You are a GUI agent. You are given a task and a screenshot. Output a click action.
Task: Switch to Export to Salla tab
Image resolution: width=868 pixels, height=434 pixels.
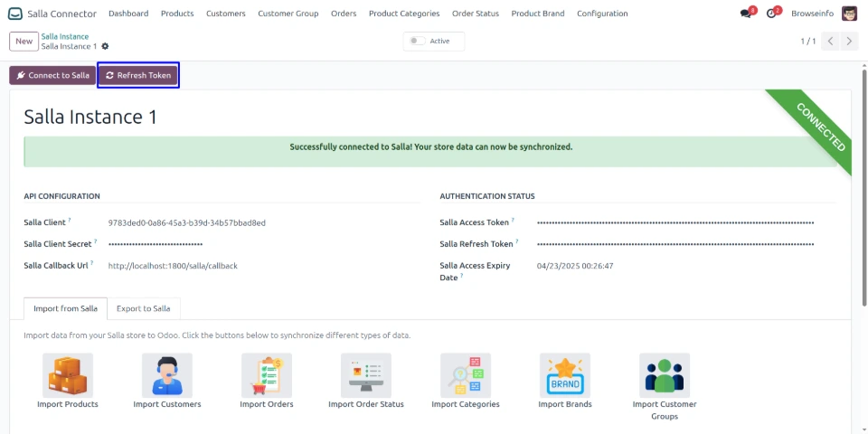click(143, 308)
